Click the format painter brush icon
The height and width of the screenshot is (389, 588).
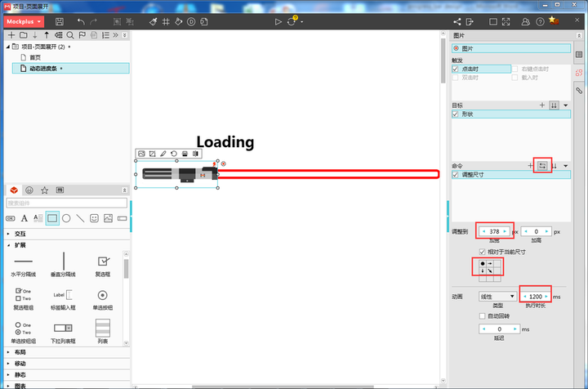tap(153, 22)
